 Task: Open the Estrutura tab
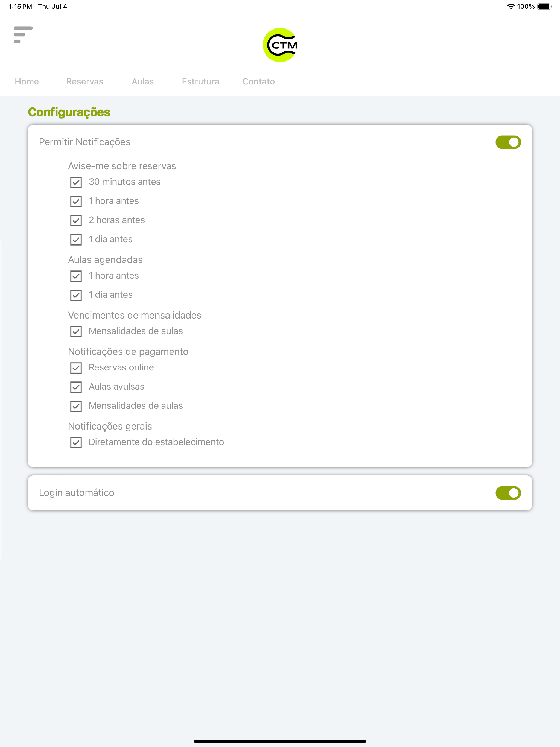(x=201, y=81)
